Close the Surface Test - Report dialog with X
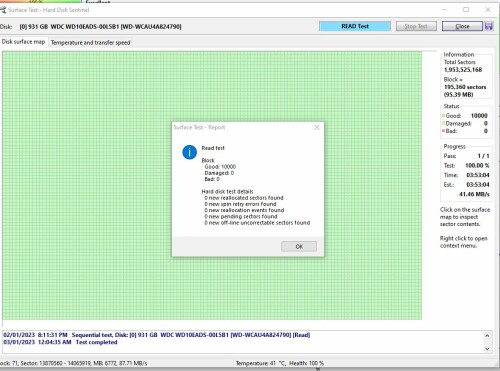Viewport: 500px width, 371px height. (x=317, y=127)
